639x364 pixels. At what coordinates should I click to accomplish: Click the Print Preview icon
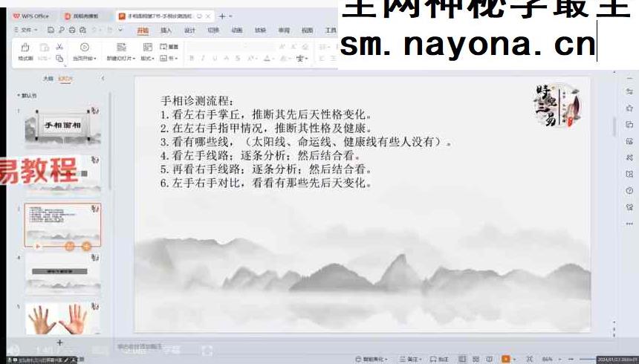click(x=82, y=30)
